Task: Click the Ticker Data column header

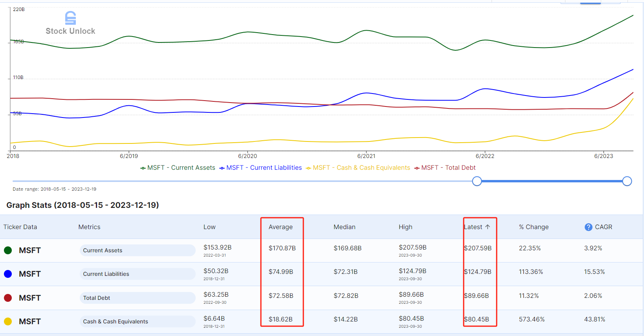Action: pos(20,227)
